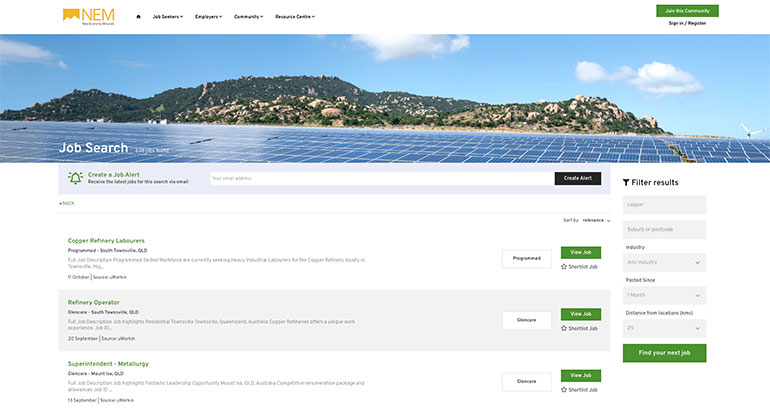Focus the alert email address field
The image size is (770, 413).
(x=382, y=178)
